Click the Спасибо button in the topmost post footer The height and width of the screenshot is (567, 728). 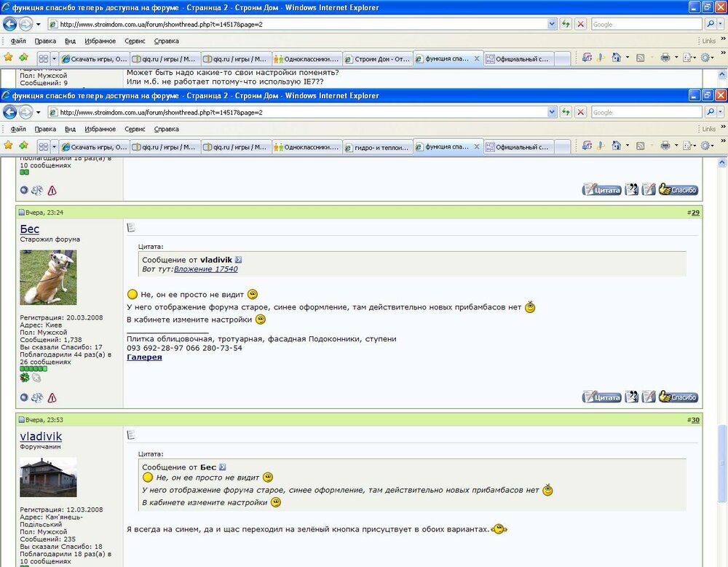678,189
